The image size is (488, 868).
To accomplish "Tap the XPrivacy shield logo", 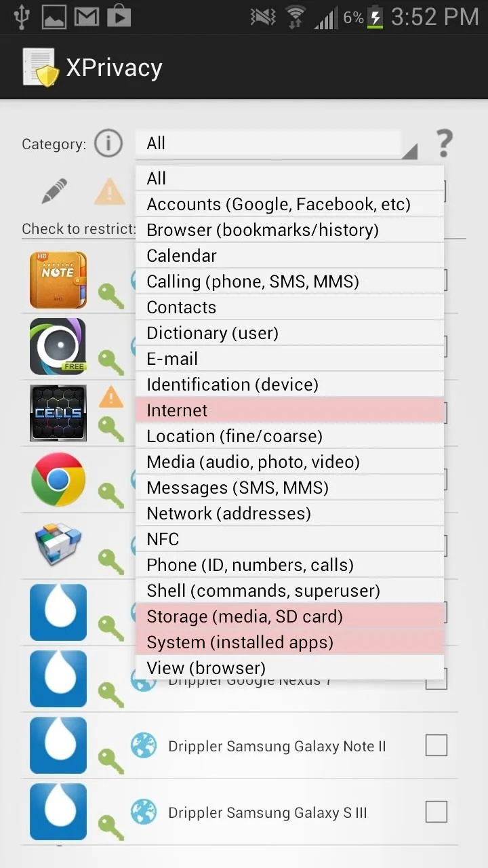I will click(39, 67).
